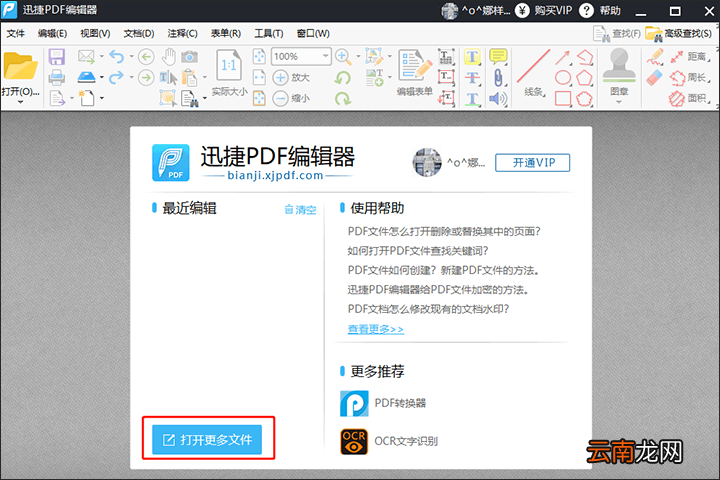Click the zoom out 缩小 button
This screenshot has height=480, width=720.
pos(291,98)
